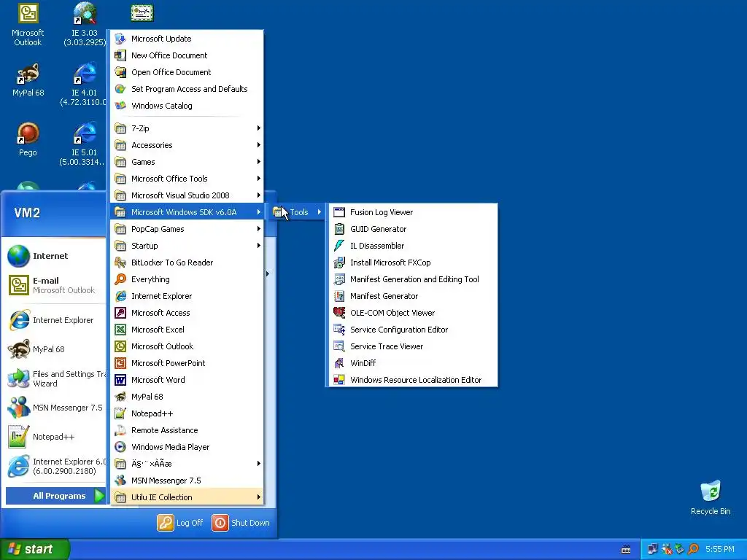Open Internet Explorer 6.0 recent program entry
Viewport: 747px width, 560px height.
pyautogui.click(x=55, y=466)
